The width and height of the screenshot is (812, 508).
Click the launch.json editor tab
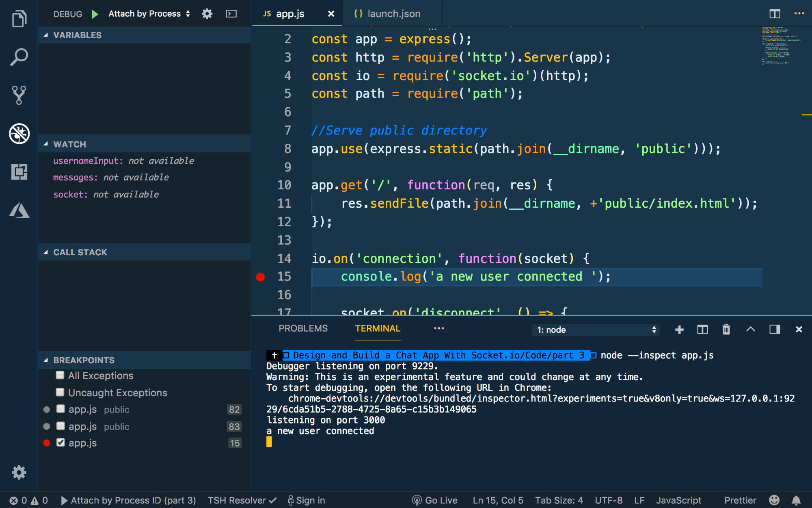pyautogui.click(x=386, y=13)
